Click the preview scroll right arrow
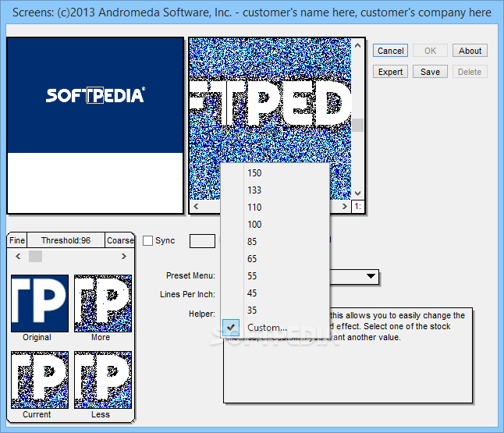The image size is (504, 433). pos(345,207)
